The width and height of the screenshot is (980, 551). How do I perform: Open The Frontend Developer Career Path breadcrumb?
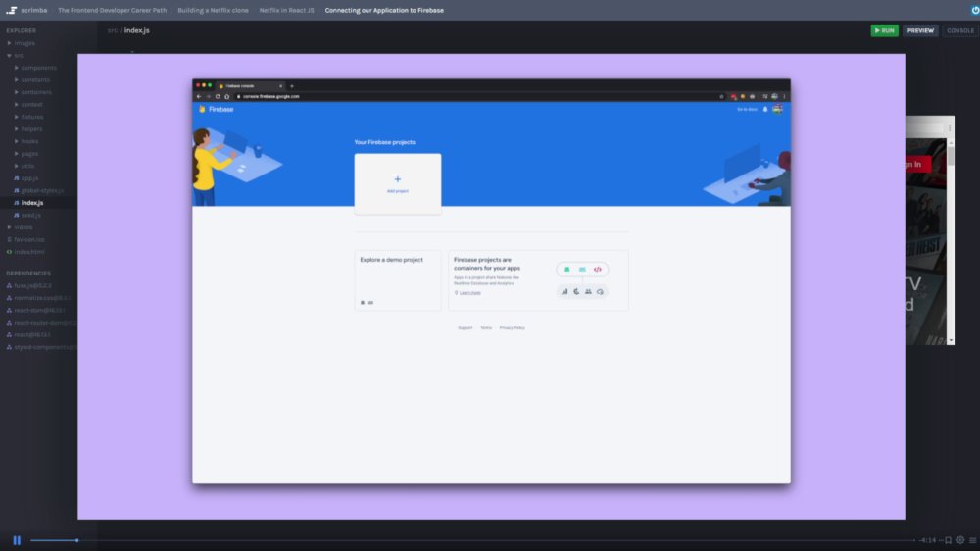click(x=112, y=10)
